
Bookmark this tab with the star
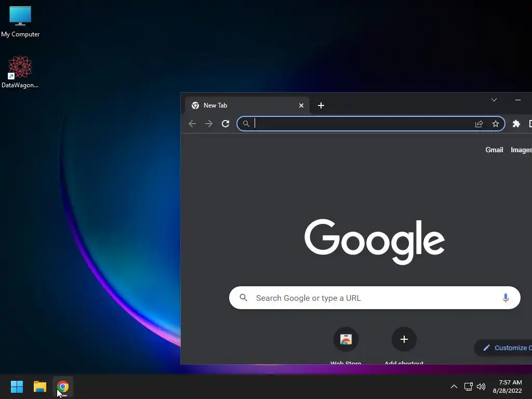click(495, 124)
